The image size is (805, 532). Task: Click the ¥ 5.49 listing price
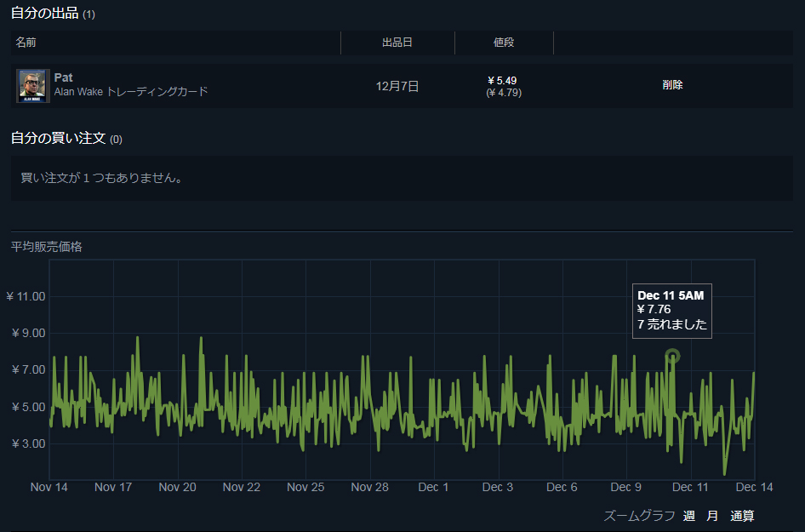[x=502, y=81]
